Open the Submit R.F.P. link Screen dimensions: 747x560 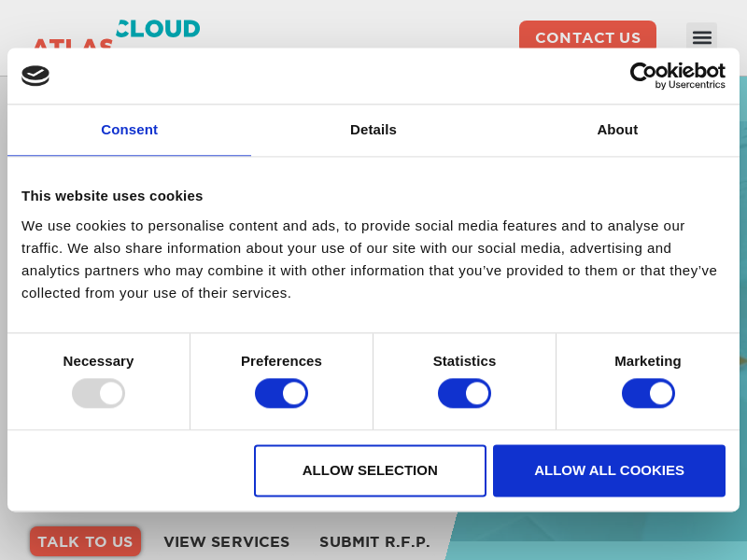pos(374,541)
